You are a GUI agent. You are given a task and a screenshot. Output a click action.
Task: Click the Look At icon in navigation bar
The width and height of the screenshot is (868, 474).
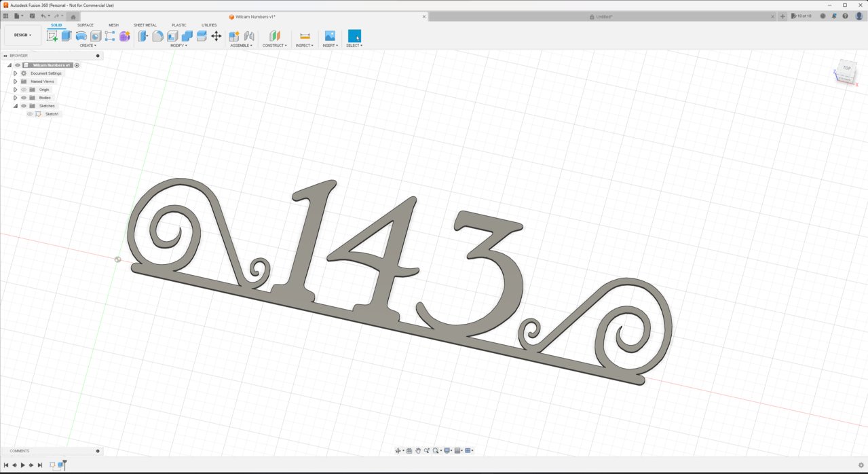(410, 451)
